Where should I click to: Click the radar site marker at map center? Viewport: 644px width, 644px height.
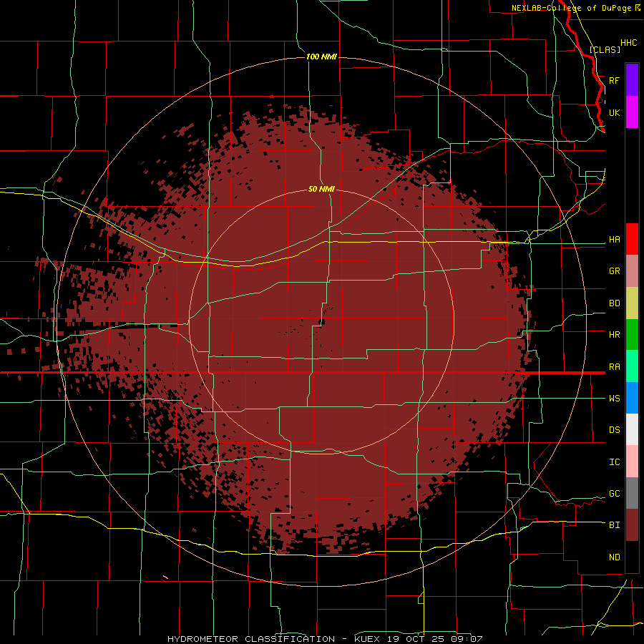[x=322, y=322]
